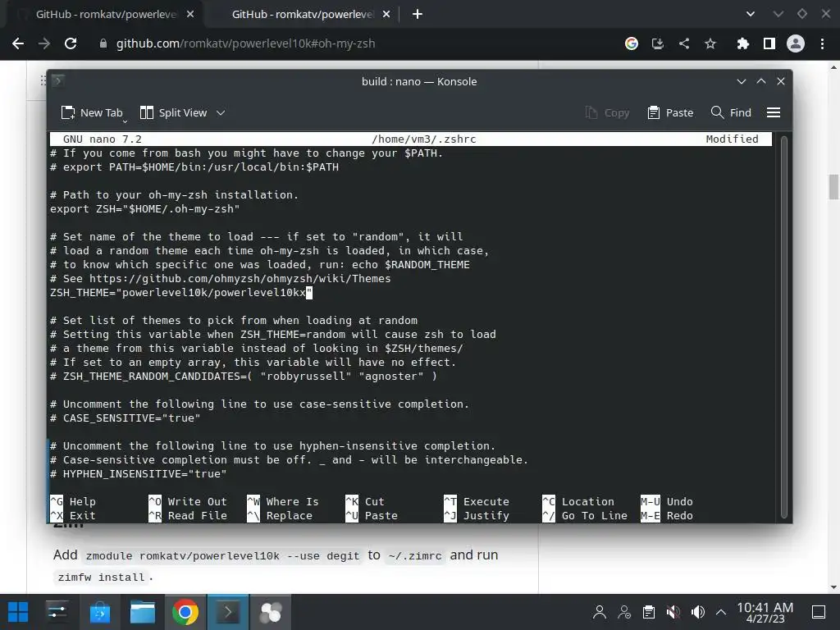
Task: Expand the browser tab search chevron
Action: click(751, 15)
